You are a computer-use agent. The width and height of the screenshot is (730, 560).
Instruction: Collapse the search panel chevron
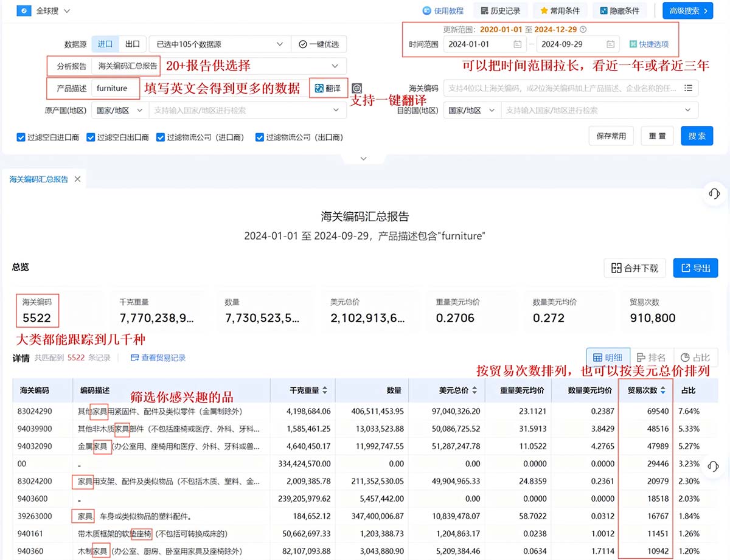pyautogui.click(x=364, y=159)
